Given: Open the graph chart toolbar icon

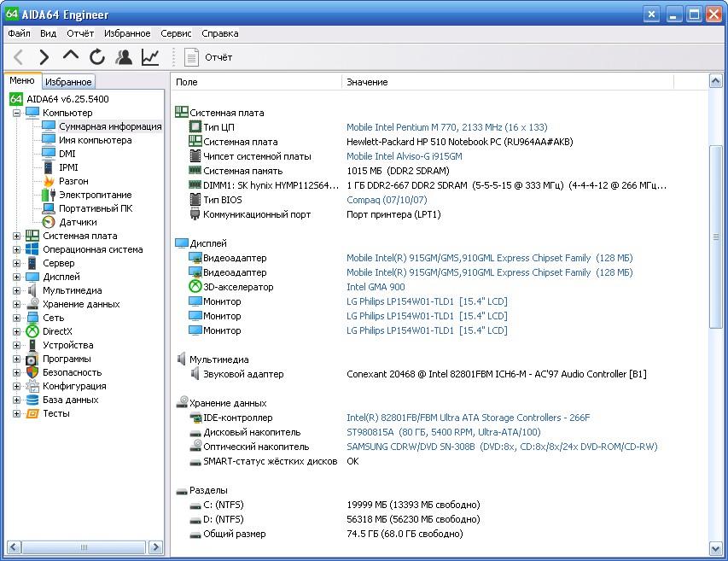Looking at the screenshot, I should pos(150,57).
